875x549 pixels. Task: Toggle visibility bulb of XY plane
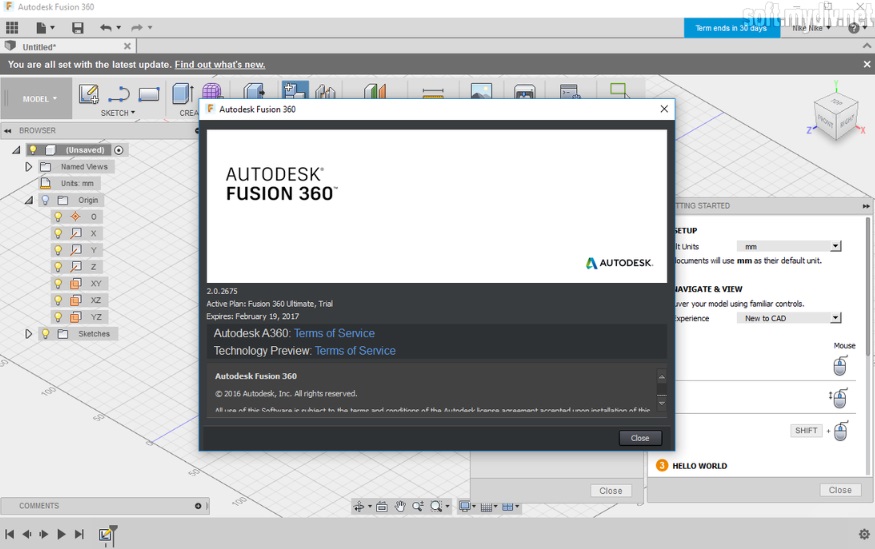click(58, 283)
